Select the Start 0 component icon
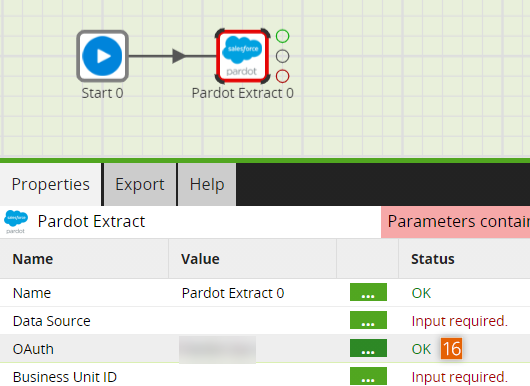 click(102, 56)
